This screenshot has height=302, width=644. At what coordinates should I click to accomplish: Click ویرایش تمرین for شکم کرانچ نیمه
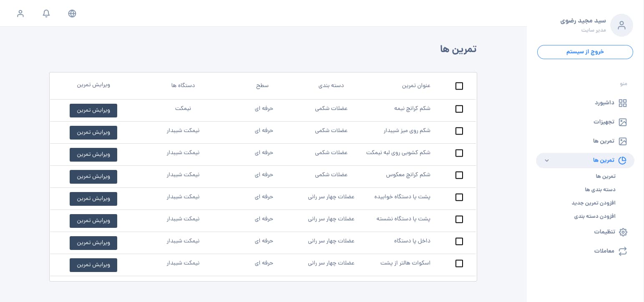(93, 110)
